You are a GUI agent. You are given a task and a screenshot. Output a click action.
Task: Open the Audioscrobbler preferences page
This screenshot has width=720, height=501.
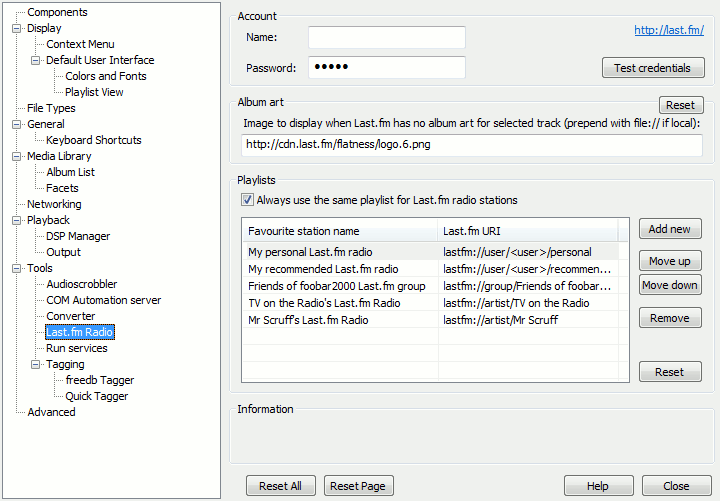[x=81, y=284]
